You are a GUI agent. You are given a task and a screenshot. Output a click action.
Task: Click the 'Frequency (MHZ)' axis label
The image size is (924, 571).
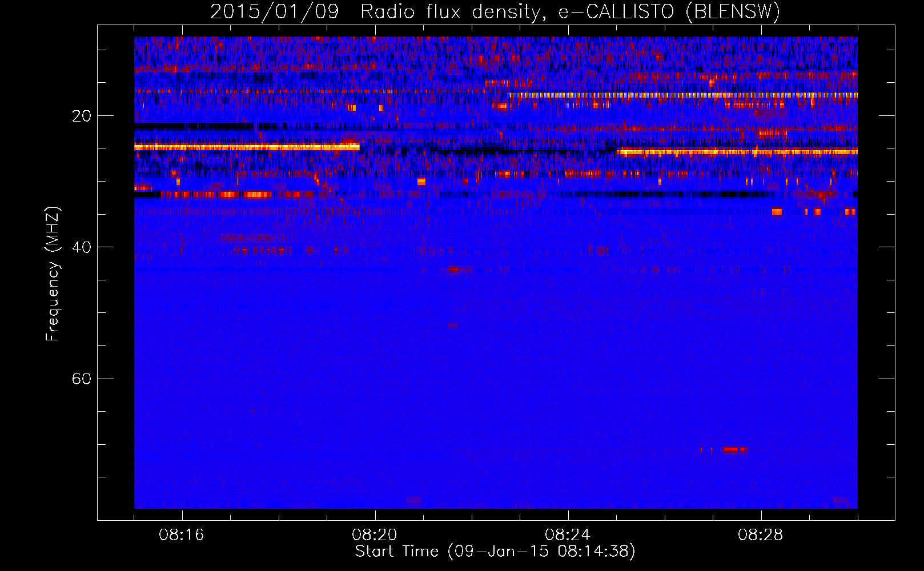(x=53, y=274)
